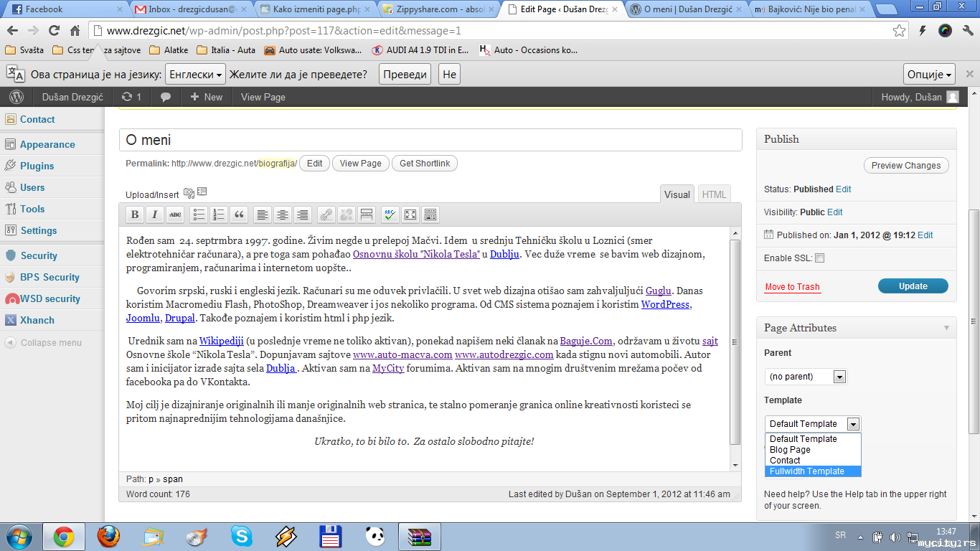Insert an unordered bullet list
This screenshot has height=551, width=980.
tap(199, 215)
